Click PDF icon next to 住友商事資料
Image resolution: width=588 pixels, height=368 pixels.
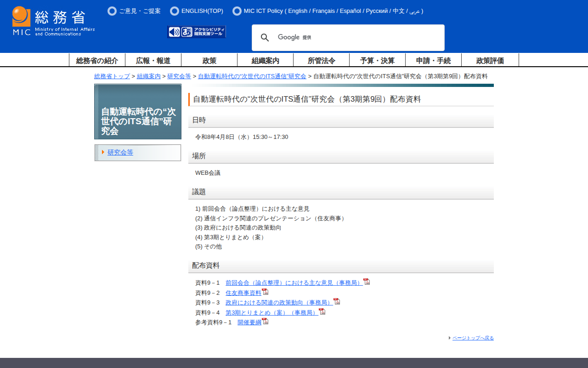pos(266,291)
